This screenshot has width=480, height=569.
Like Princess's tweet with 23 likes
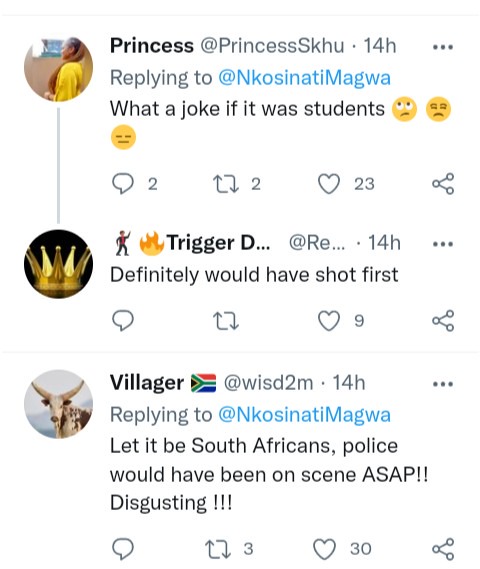pyautogui.click(x=329, y=184)
